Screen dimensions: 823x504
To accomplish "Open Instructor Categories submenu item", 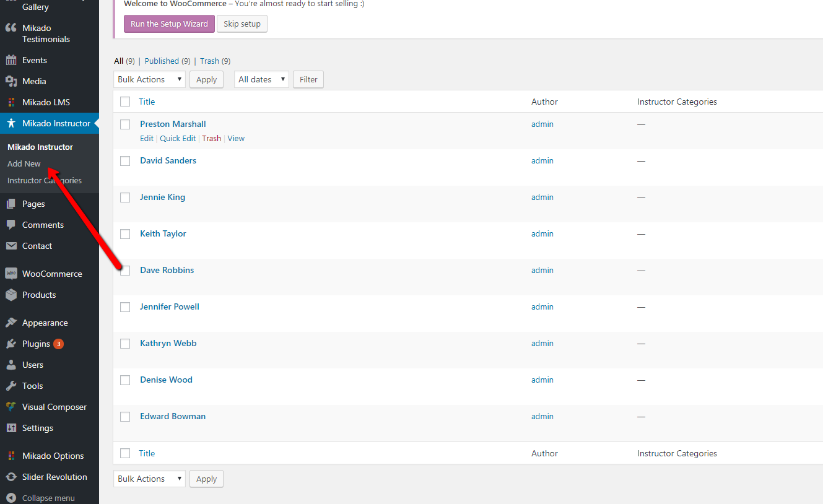I will click(x=45, y=180).
